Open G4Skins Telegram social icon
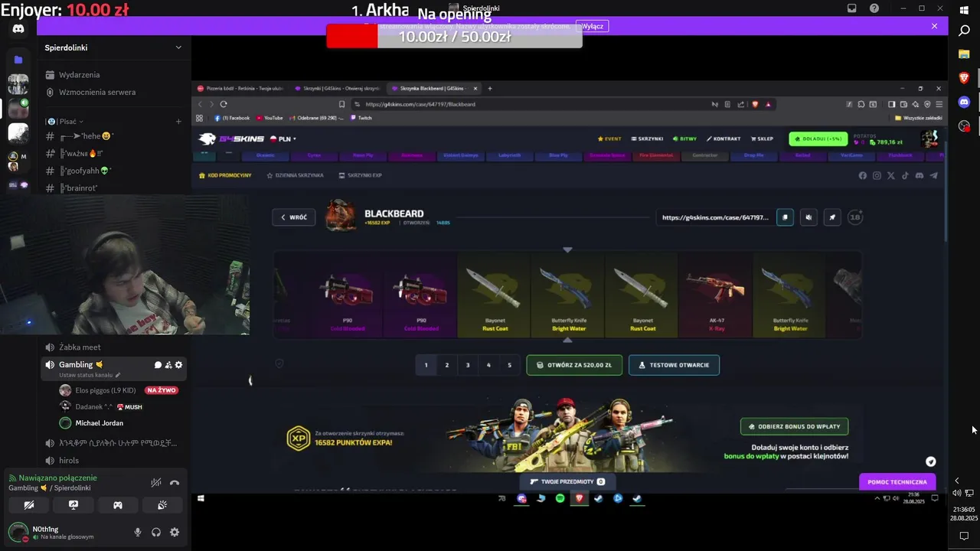The width and height of the screenshot is (980, 551). (933, 175)
